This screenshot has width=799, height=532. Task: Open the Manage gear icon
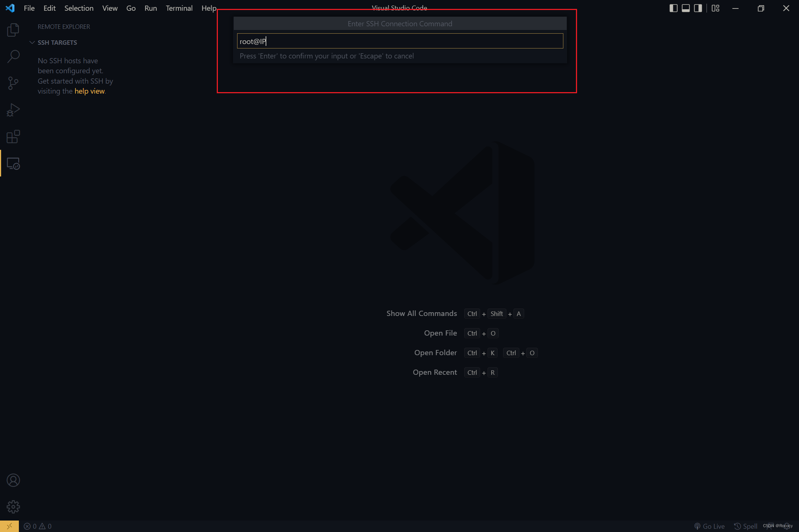point(13,507)
